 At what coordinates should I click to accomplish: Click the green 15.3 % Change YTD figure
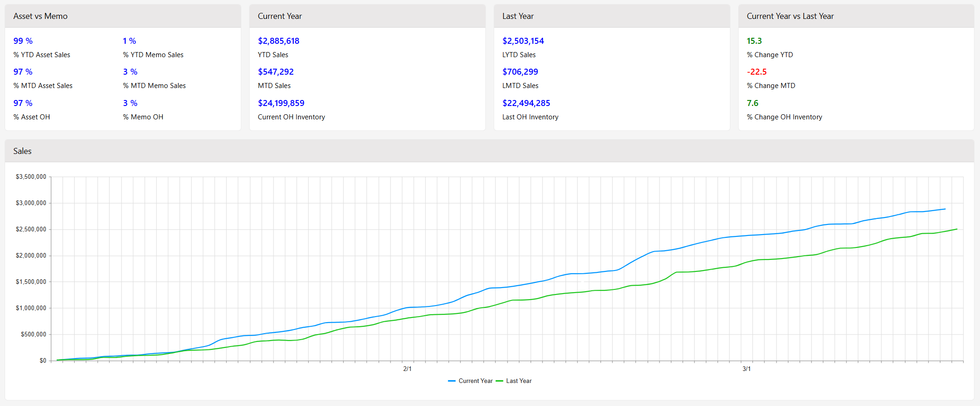[754, 41]
